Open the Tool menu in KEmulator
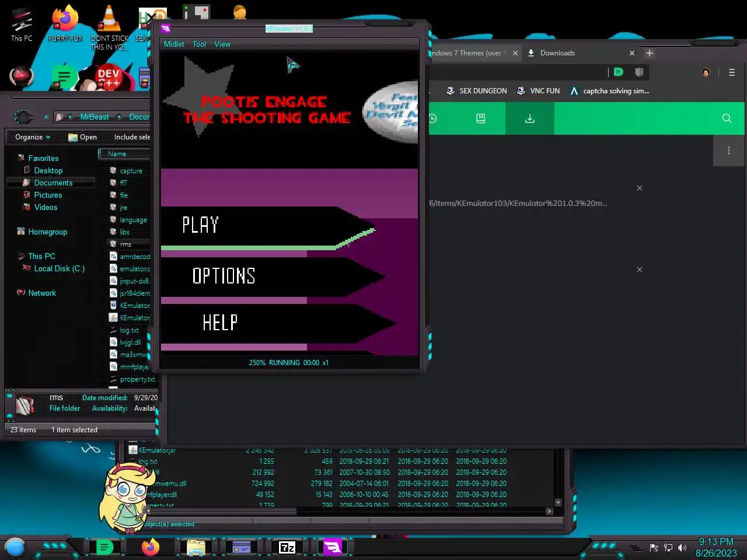Screen dimensions: 747x560 (x=199, y=44)
